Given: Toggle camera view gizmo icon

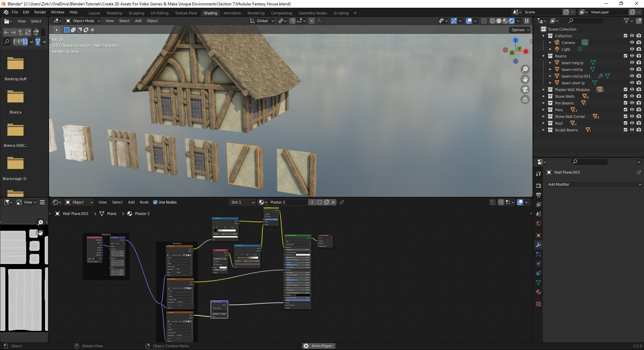Looking at the screenshot, I should click(x=525, y=89).
